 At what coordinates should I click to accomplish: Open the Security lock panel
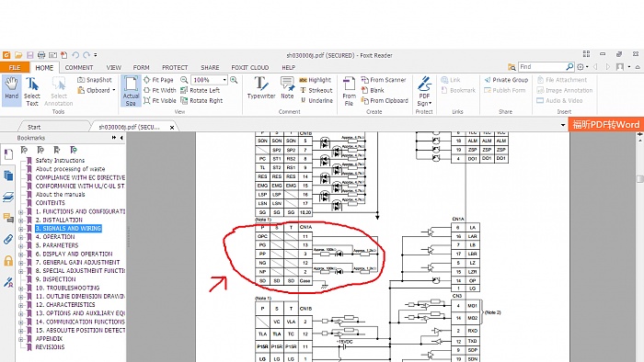point(8,260)
